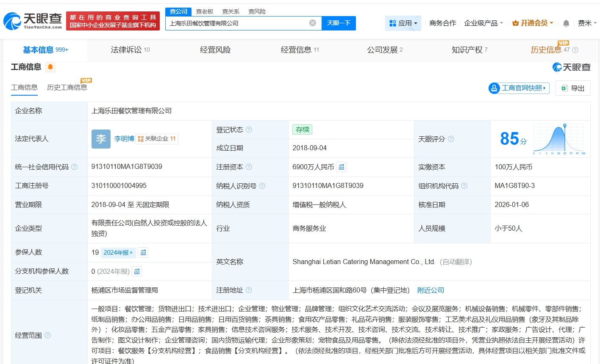Click the 天眼查 logo to go home
The height and width of the screenshot is (364, 600).
[33, 21]
